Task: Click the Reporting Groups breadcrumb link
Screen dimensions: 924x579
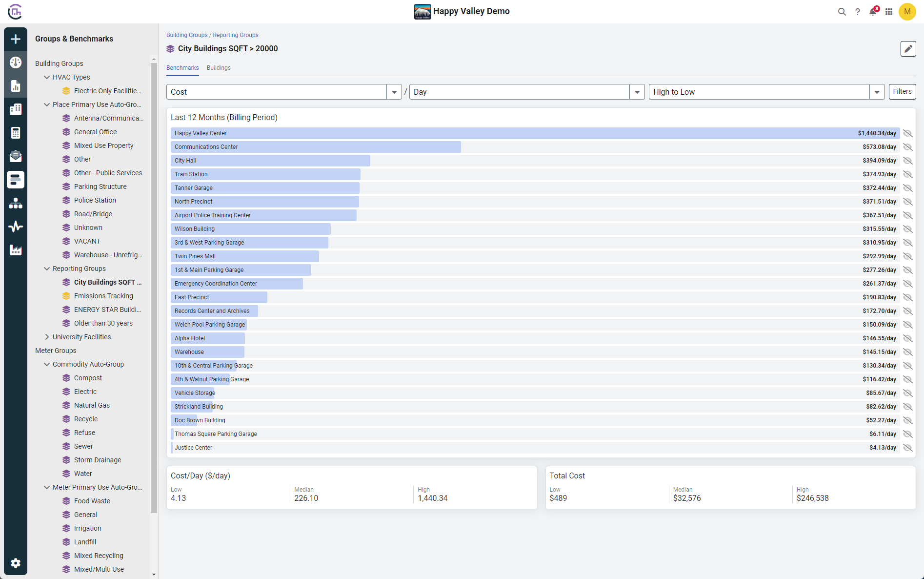Action: point(236,35)
